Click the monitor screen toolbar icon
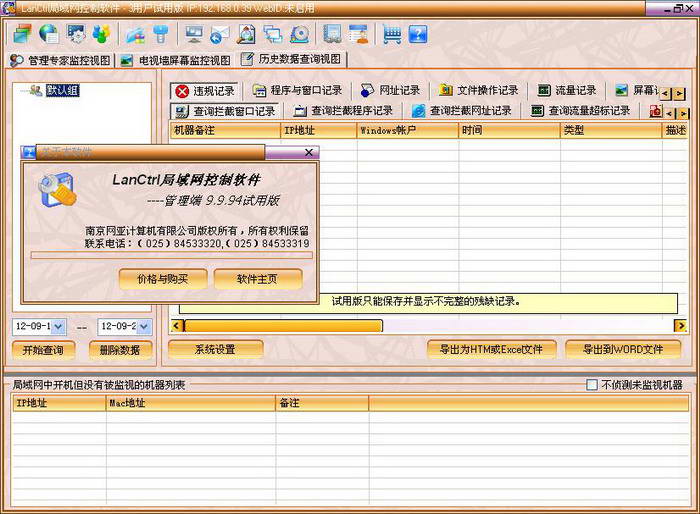This screenshot has width=700, height=514. pos(194,34)
